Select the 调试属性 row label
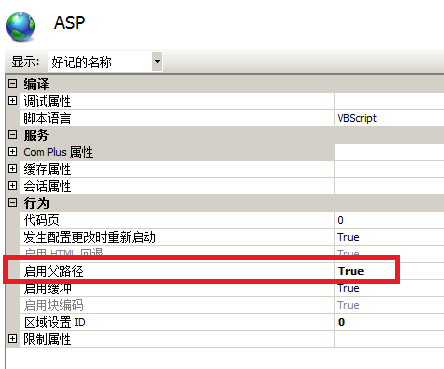The height and width of the screenshot is (369, 444). [x=47, y=101]
